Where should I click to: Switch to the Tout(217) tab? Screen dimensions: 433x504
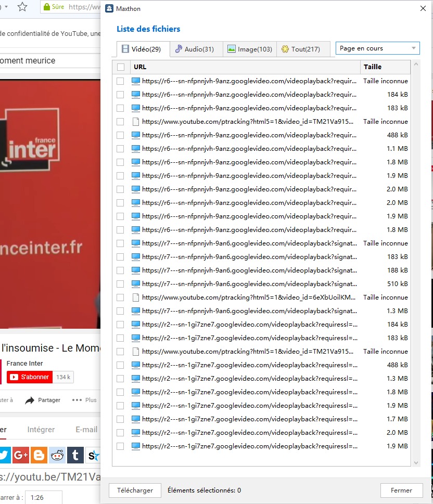coord(303,49)
